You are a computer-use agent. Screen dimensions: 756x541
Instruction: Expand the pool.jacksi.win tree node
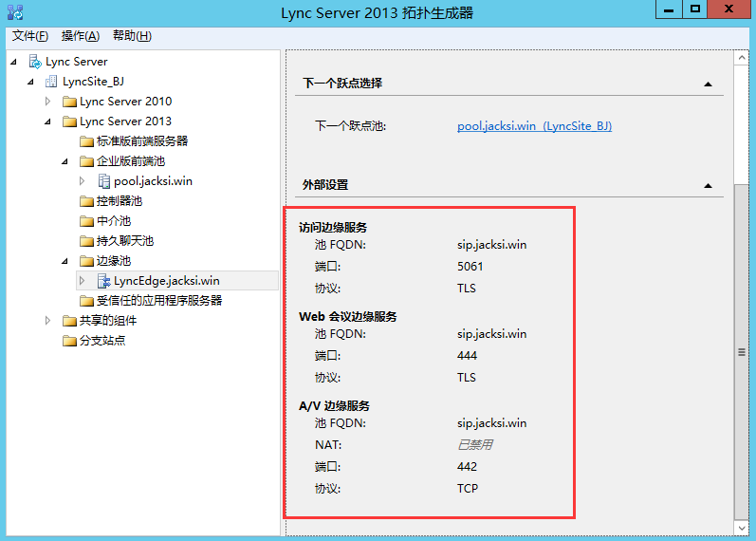click(82, 181)
